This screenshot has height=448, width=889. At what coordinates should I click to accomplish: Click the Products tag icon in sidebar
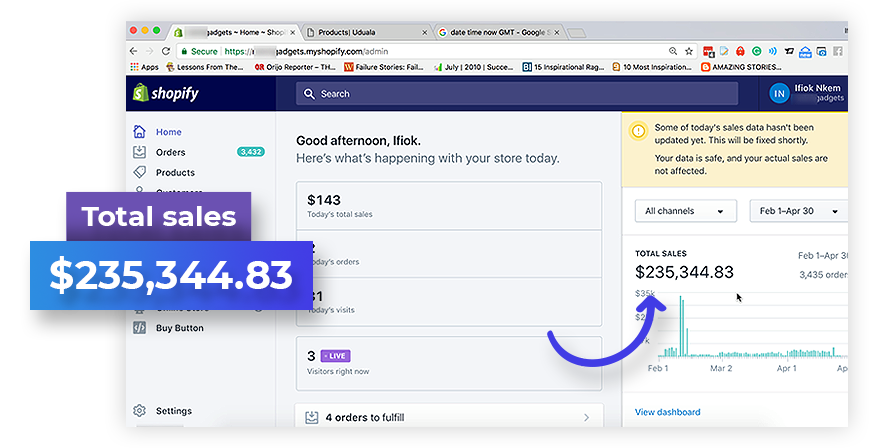click(x=139, y=172)
